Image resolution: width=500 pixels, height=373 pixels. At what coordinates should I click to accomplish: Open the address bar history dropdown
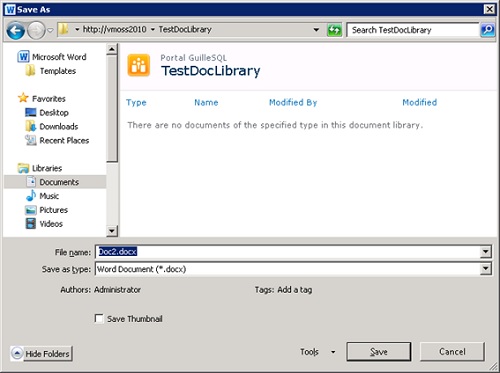(x=316, y=30)
